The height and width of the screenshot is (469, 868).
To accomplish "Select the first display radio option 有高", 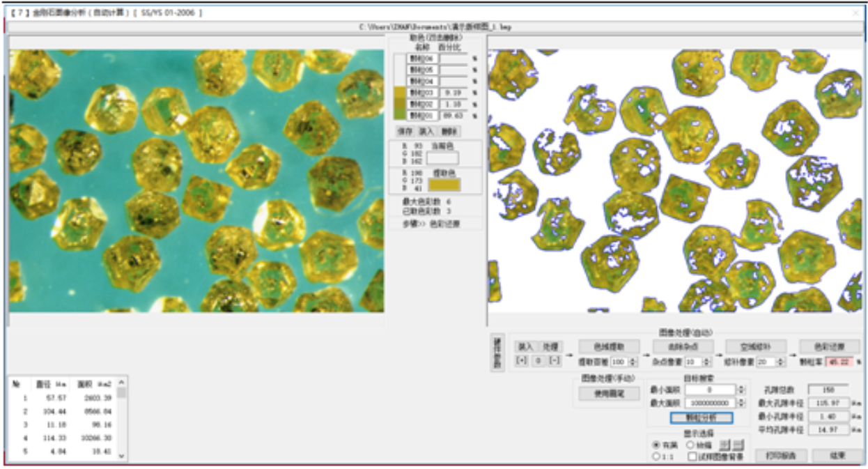I will tap(656, 445).
